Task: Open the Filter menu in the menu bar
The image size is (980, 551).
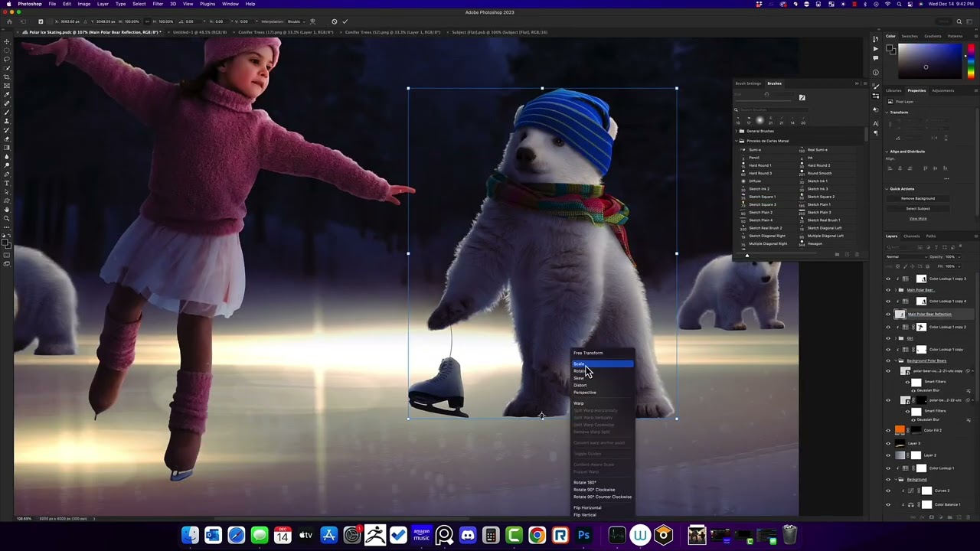Action: [x=158, y=4]
